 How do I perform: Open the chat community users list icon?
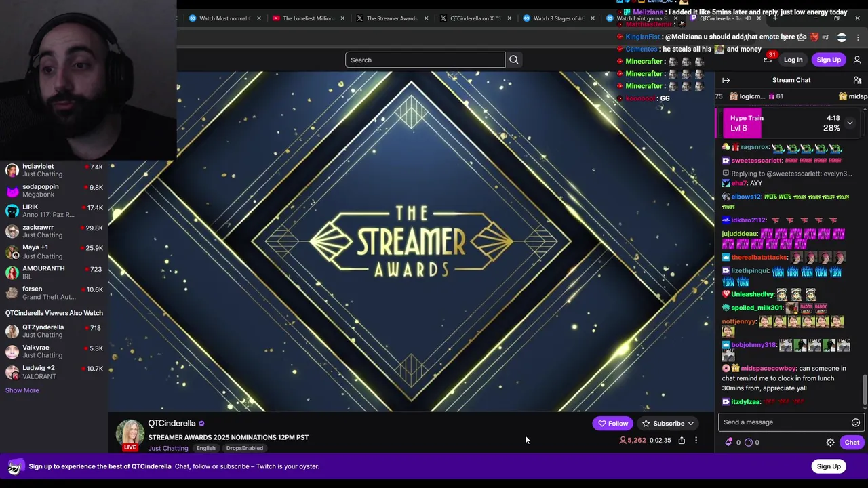(x=857, y=80)
